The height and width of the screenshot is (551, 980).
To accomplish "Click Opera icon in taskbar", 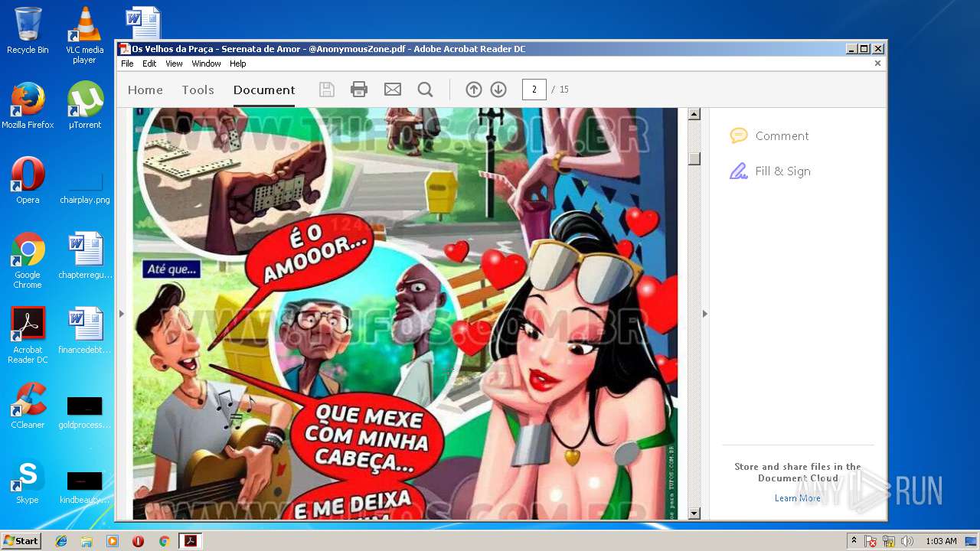I will point(138,541).
